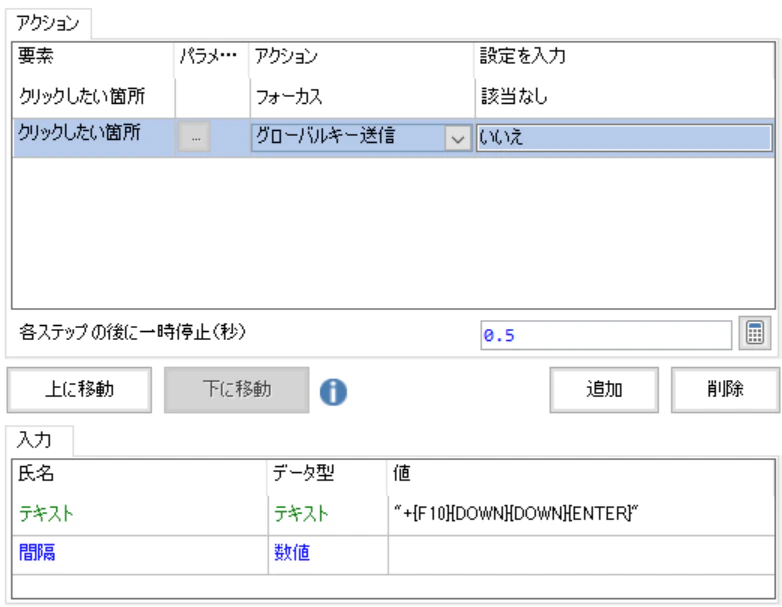
Task: Click the blue info icon
Action: click(333, 391)
